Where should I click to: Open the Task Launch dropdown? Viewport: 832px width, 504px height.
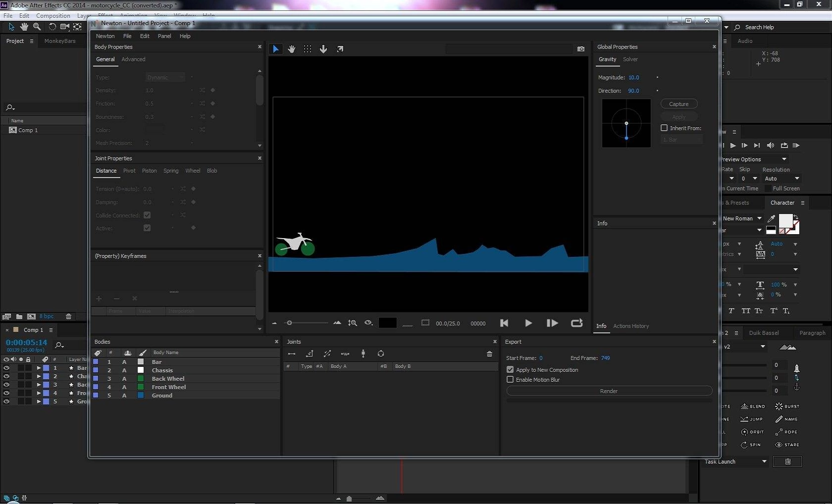tap(735, 461)
